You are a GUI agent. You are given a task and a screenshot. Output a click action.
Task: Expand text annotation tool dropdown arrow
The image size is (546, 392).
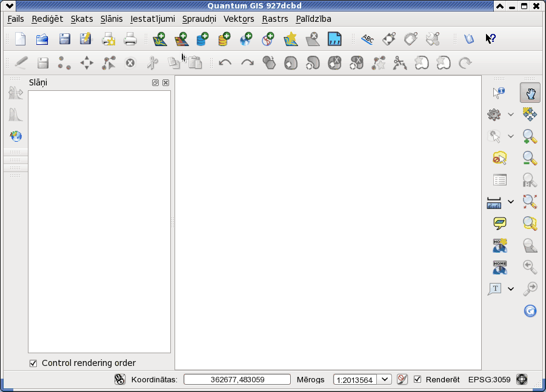(510, 288)
